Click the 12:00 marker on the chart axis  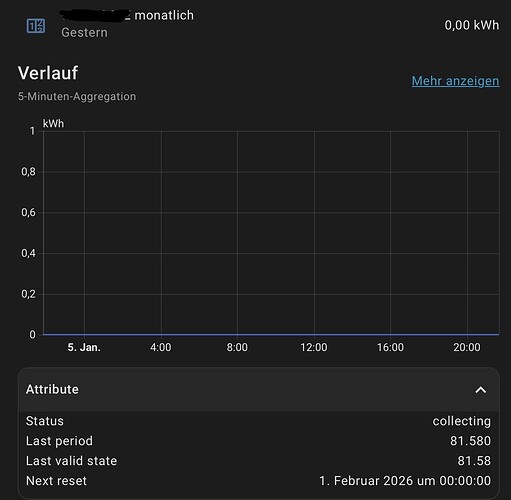click(314, 347)
